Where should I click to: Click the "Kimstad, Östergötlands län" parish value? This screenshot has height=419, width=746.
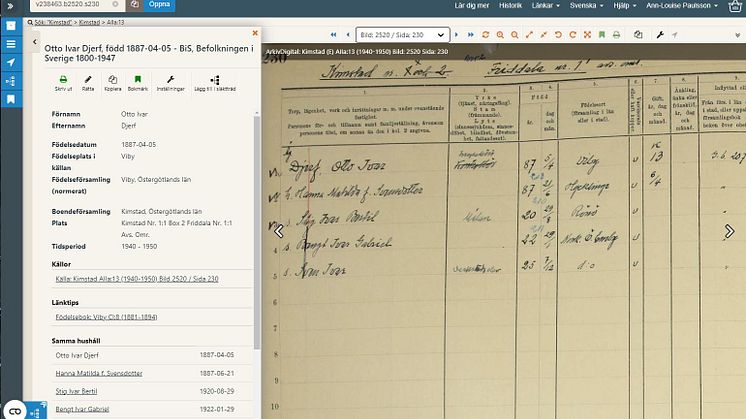(161, 211)
